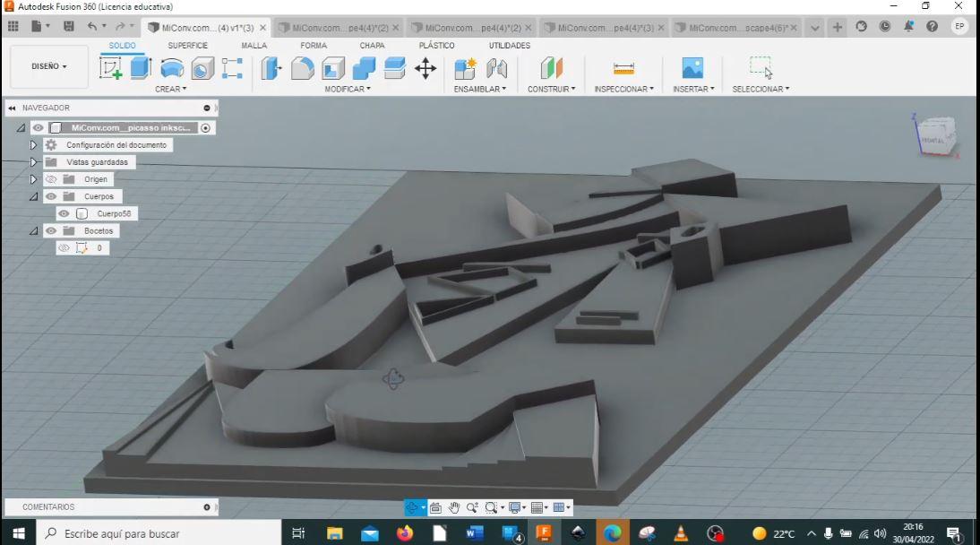
Task: Open the ENSAMBLAR dropdown menu
Action: click(480, 89)
